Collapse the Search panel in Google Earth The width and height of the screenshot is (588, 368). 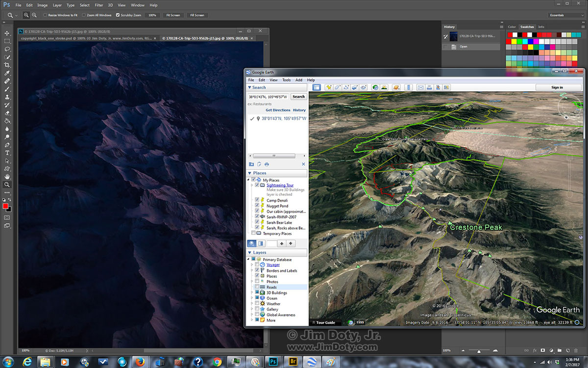pyautogui.click(x=250, y=87)
